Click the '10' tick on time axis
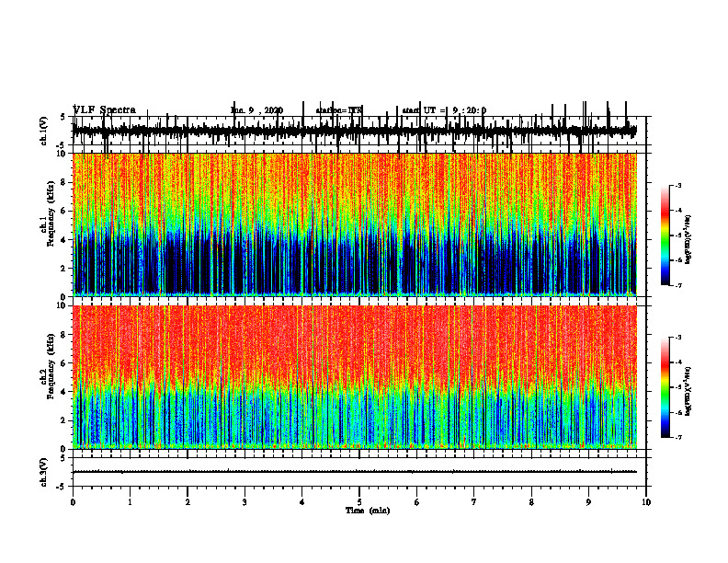 [x=646, y=502]
